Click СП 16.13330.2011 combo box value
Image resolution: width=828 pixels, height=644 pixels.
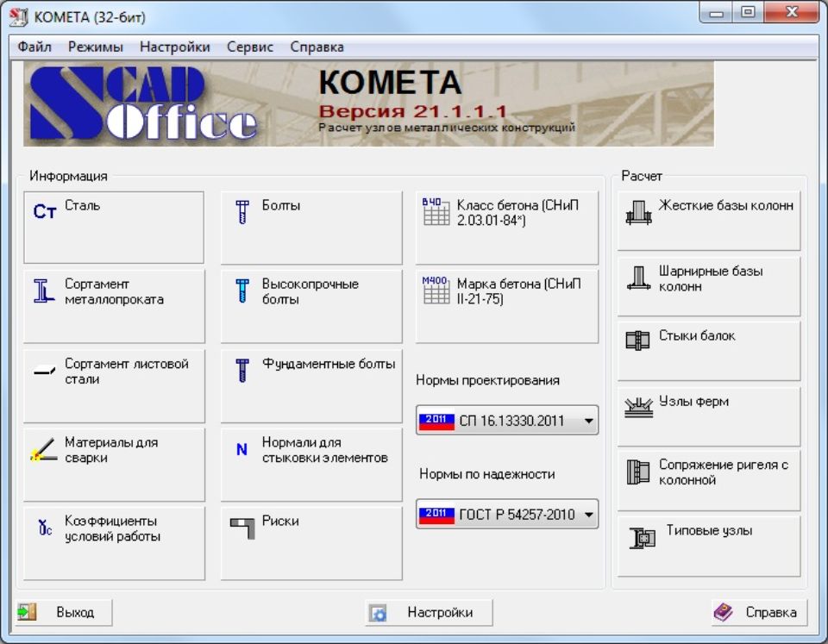tap(511, 421)
